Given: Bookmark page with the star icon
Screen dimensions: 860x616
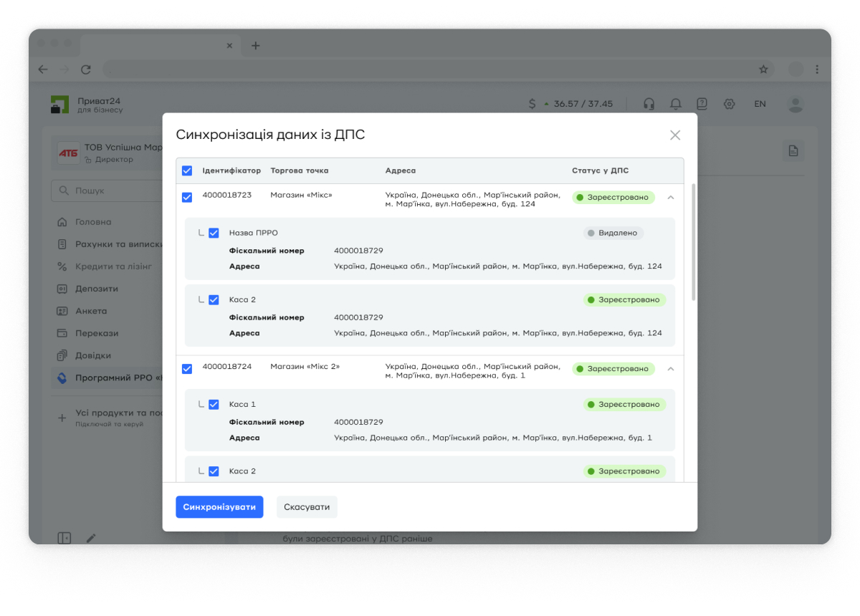Looking at the screenshot, I should point(763,69).
